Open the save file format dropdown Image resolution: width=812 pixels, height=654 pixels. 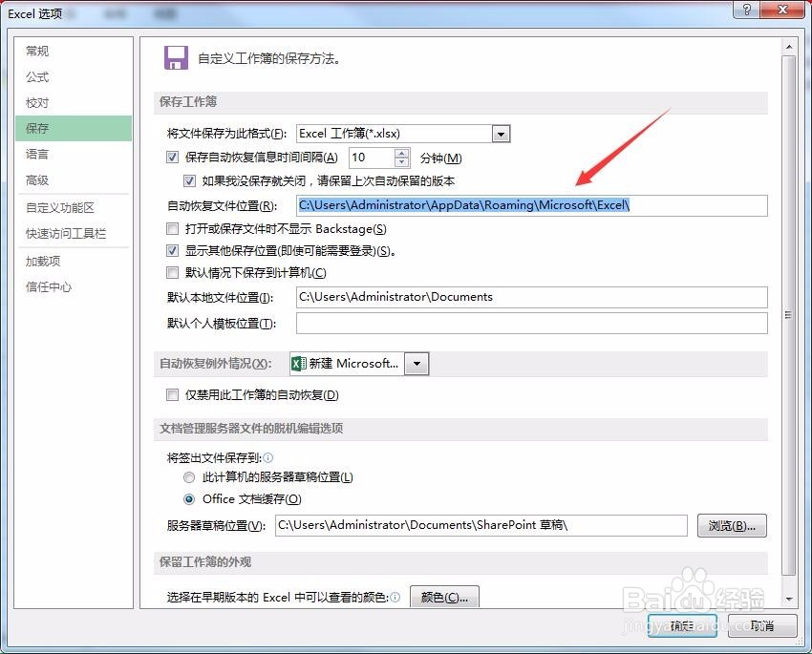(x=501, y=134)
